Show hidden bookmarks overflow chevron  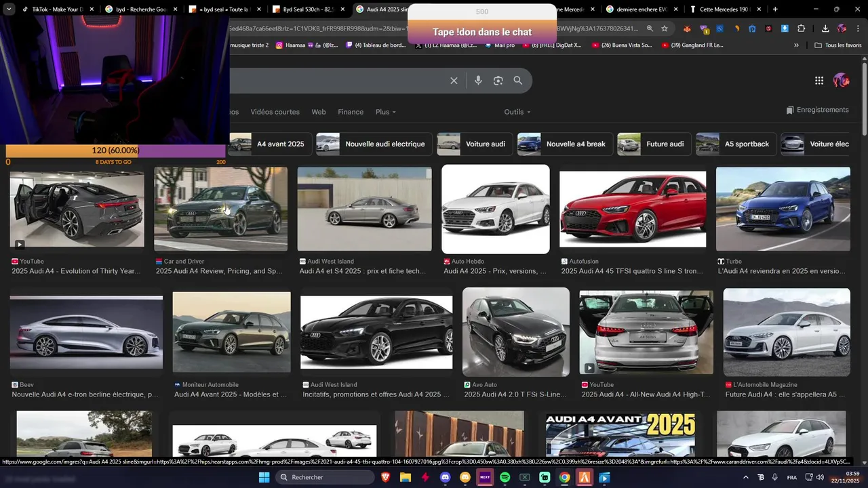click(x=796, y=45)
